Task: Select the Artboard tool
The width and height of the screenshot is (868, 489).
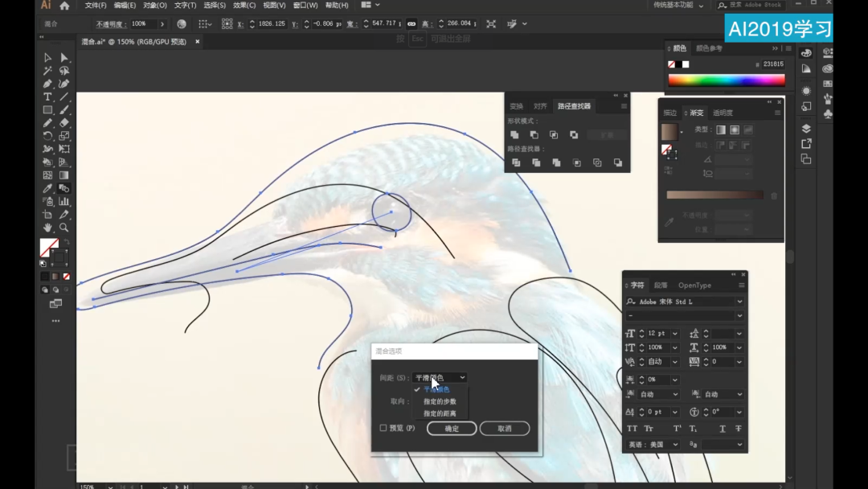Action: tap(47, 214)
